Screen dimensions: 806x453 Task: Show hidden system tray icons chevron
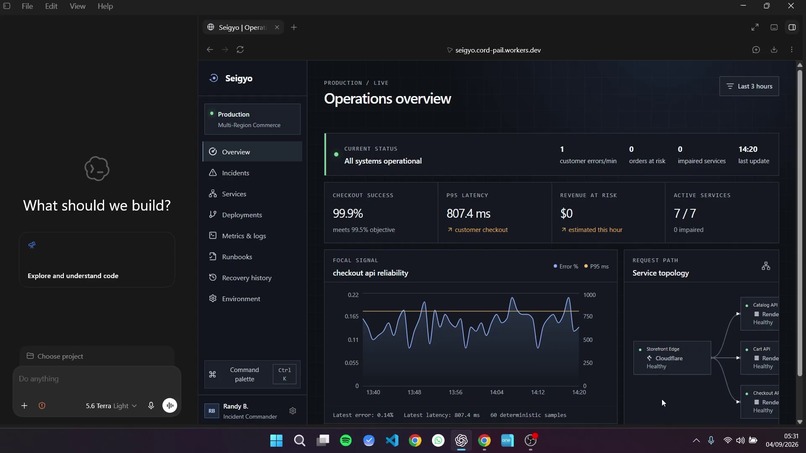tap(696, 440)
